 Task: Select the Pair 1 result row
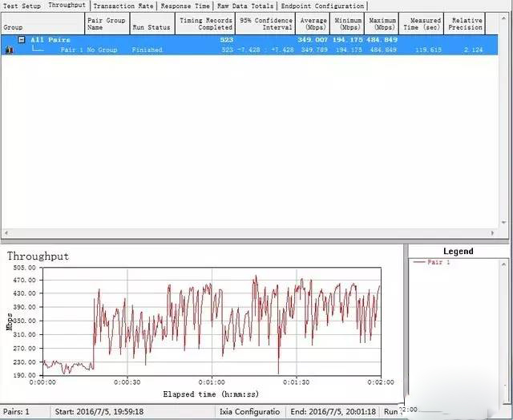point(240,50)
